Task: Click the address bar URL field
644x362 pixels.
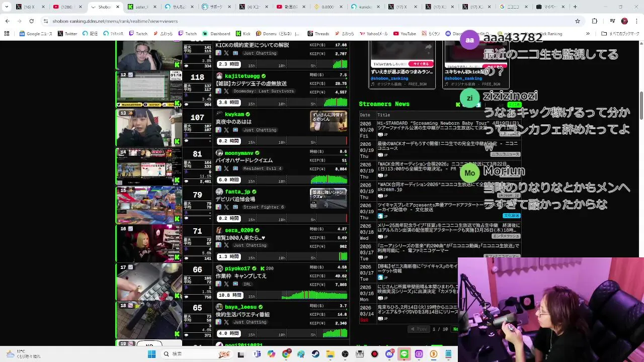Action: pos(302,21)
